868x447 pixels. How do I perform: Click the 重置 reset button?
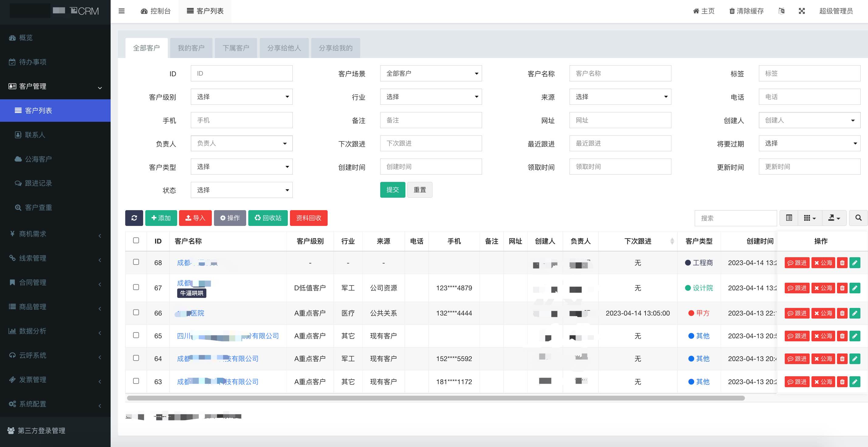[420, 190]
